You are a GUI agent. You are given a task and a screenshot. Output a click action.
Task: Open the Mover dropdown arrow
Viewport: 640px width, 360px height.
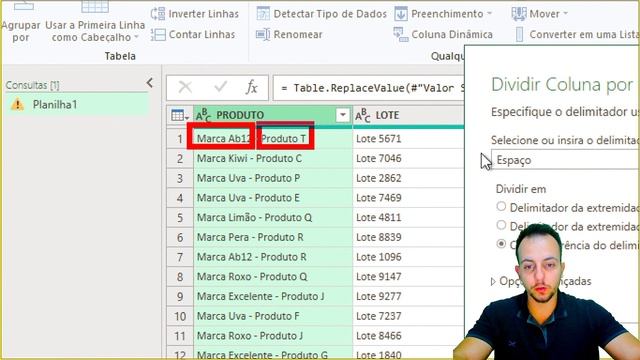(x=566, y=13)
